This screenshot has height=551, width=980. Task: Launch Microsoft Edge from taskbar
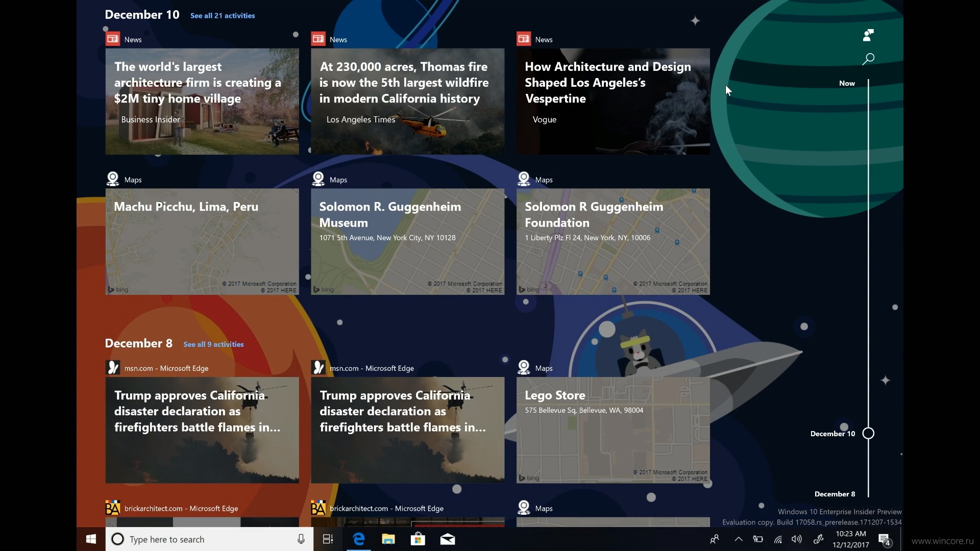[359, 539]
